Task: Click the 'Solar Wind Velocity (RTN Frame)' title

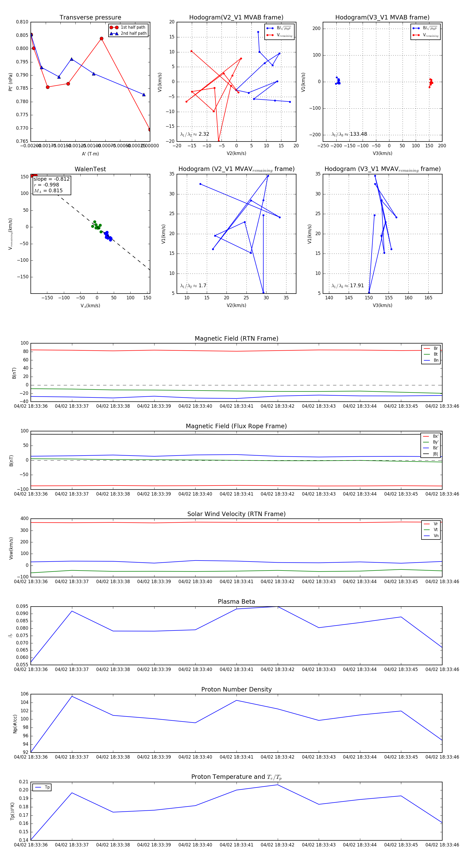Action: coord(236,514)
